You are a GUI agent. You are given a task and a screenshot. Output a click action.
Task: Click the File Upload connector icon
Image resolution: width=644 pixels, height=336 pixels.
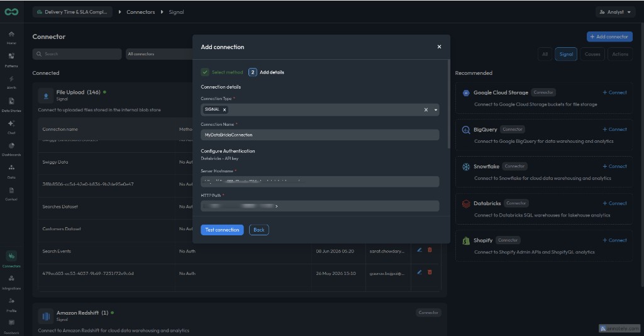[x=46, y=96]
